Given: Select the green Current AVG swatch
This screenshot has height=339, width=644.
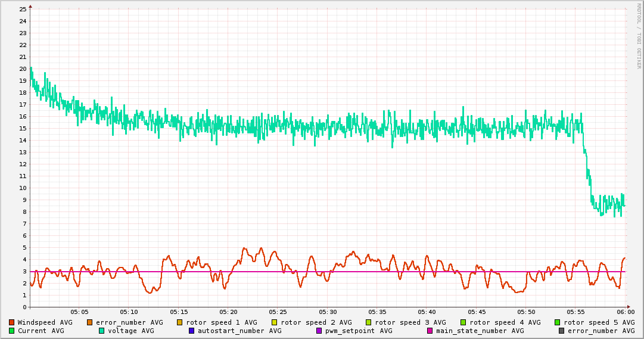Looking at the screenshot, I should (12, 331).
